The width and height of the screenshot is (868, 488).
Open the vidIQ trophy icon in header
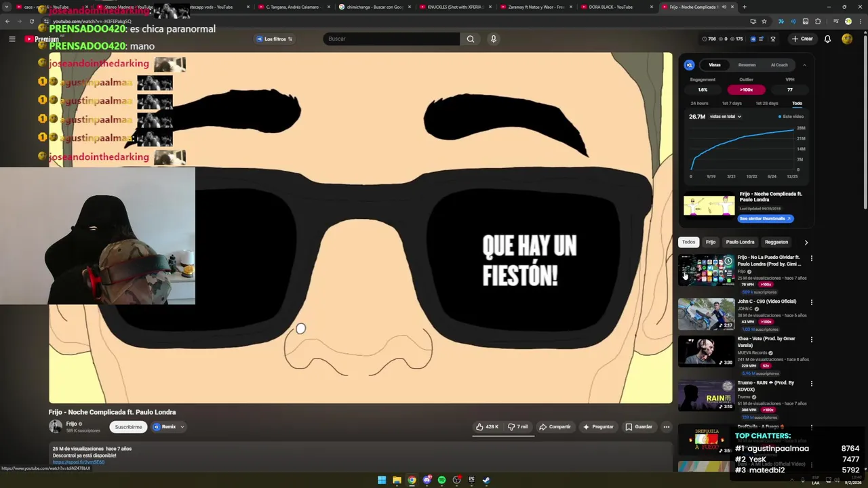[x=772, y=39]
